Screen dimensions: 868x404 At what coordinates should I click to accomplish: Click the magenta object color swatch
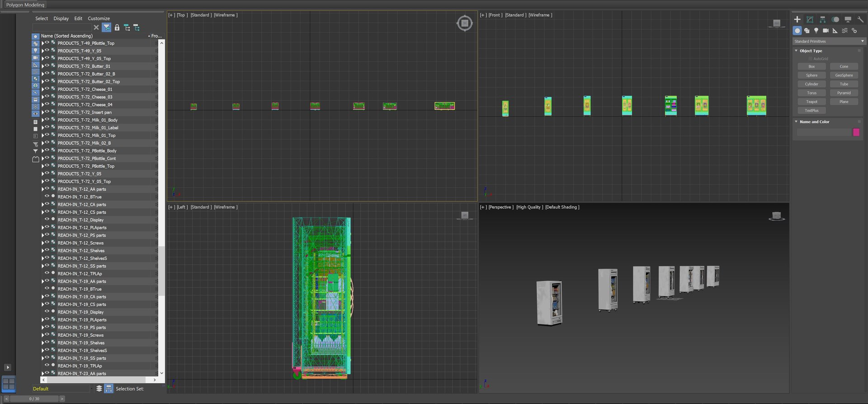coord(856,132)
